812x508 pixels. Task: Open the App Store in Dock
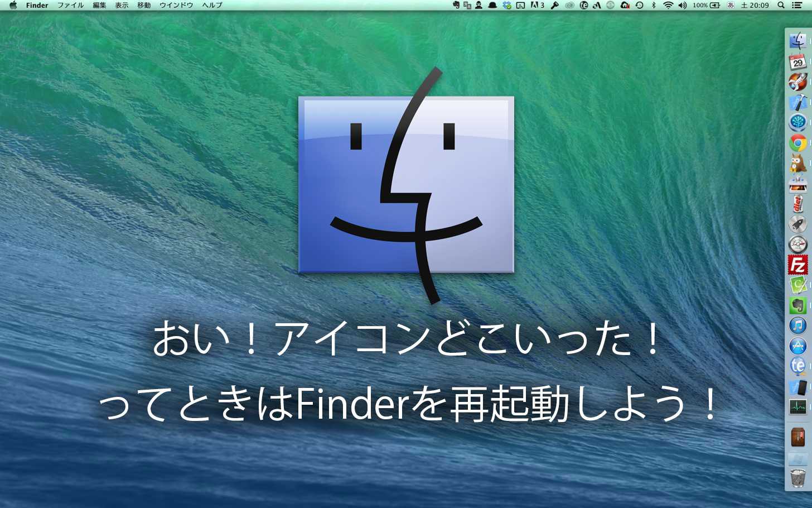click(x=797, y=346)
